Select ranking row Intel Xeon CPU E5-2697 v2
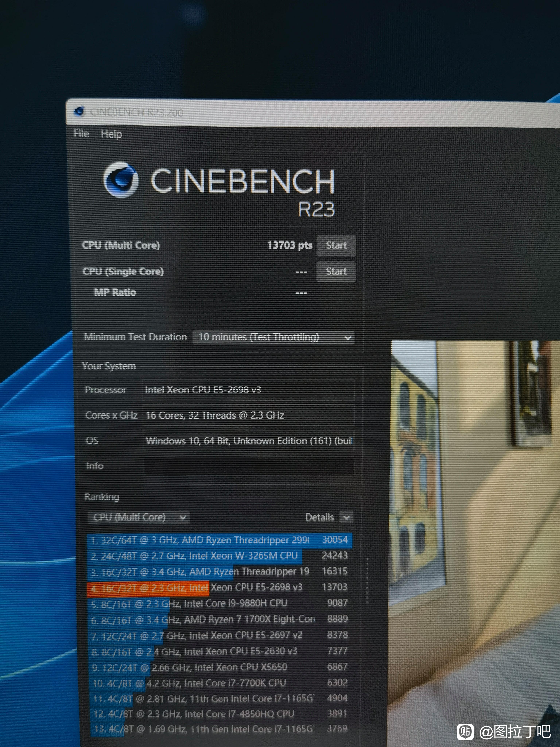The height and width of the screenshot is (747, 560). (x=219, y=636)
